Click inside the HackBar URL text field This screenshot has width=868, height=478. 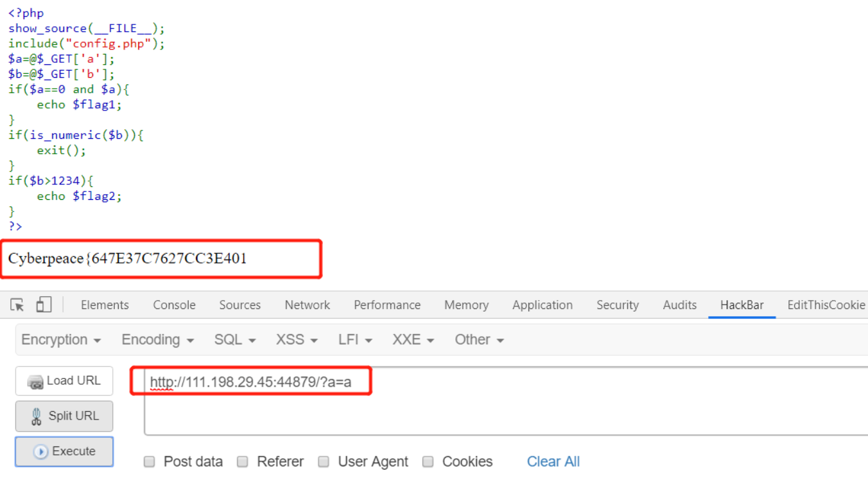506,402
